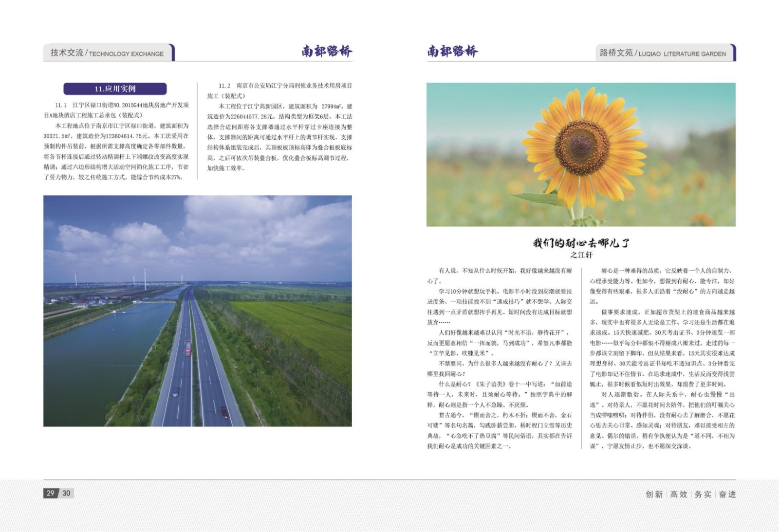779x532 pixels.
Task: Click the article title 我们的耐心去哪儿了
Action: click(x=581, y=242)
